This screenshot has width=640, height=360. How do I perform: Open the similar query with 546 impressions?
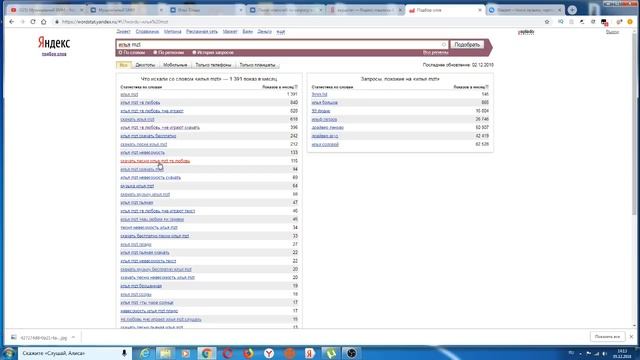(319, 94)
